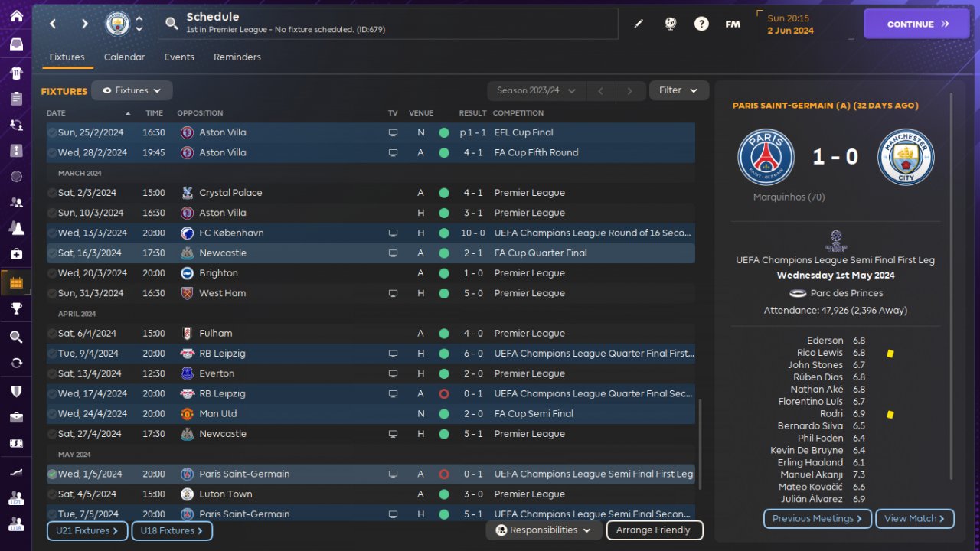Open the Fixtures view dropdown with eye icon
980x551 pixels.
(x=132, y=90)
